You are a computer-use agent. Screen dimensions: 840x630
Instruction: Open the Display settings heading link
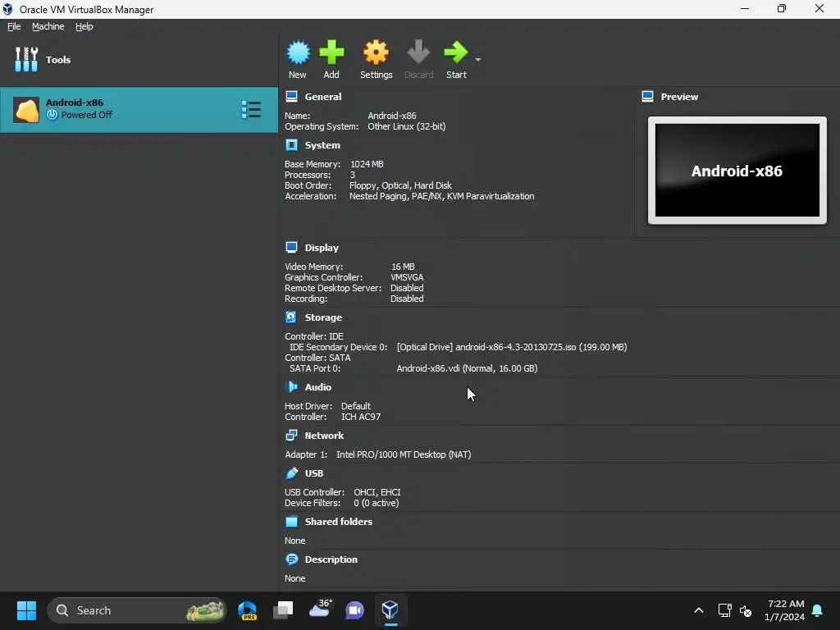[322, 248]
